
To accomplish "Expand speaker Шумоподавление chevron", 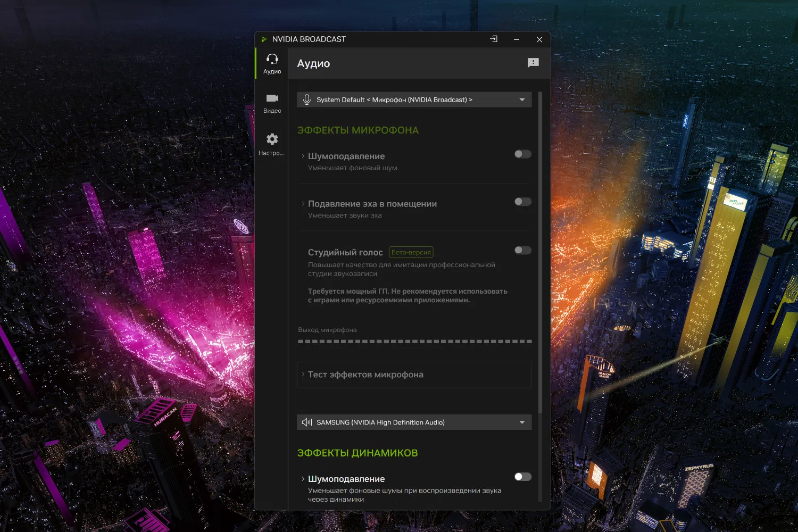I will coord(303,479).
